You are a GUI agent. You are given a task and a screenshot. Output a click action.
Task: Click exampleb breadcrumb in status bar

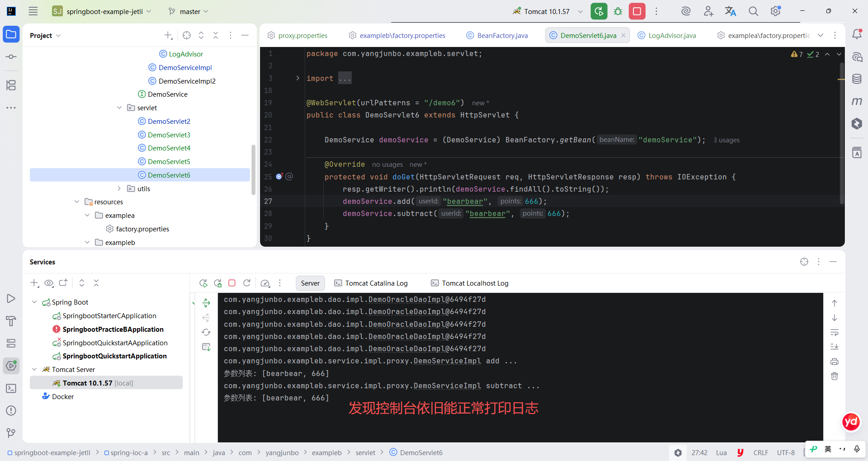pyautogui.click(x=327, y=452)
